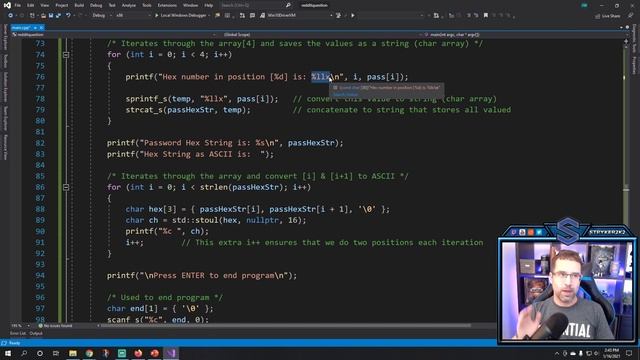
Task: Click the taskbar search icon
Action: (24, 353)
